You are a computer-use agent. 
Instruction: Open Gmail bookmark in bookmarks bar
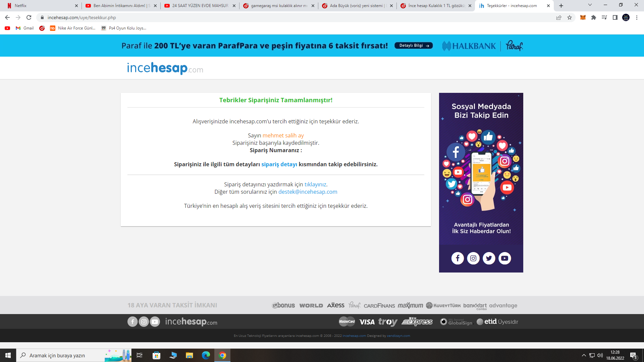25,28
